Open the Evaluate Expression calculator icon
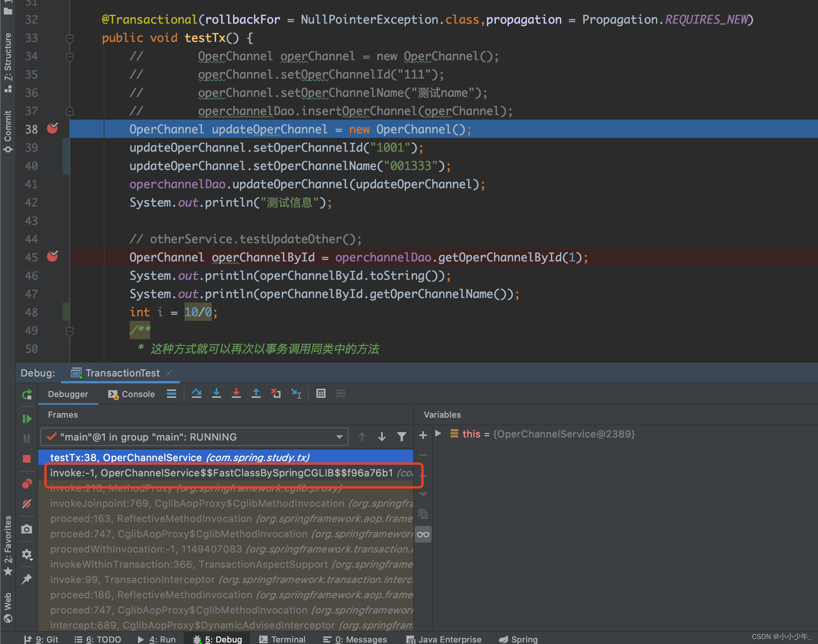 321,393
